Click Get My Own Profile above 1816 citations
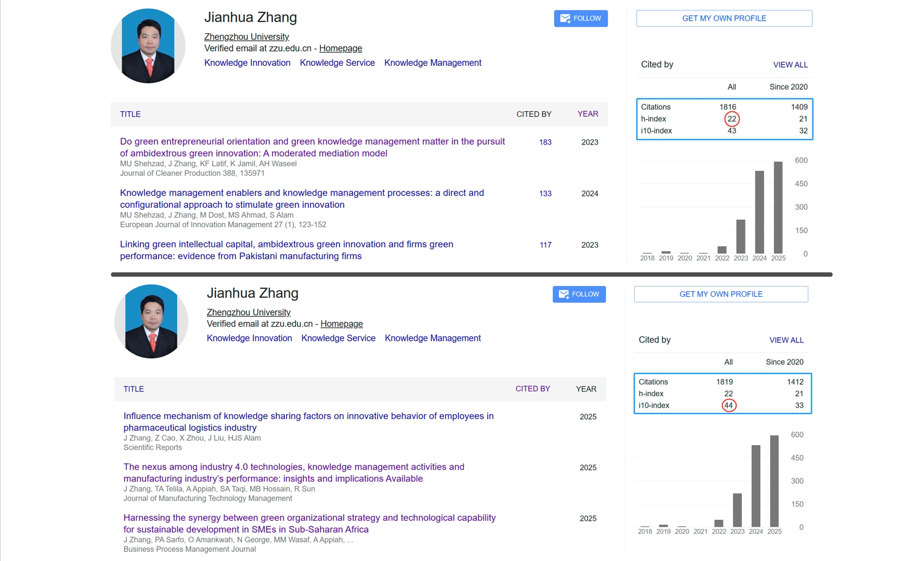The width and height of the screenshot is (924, 561). pyautogui.click(x=724, y=18)
